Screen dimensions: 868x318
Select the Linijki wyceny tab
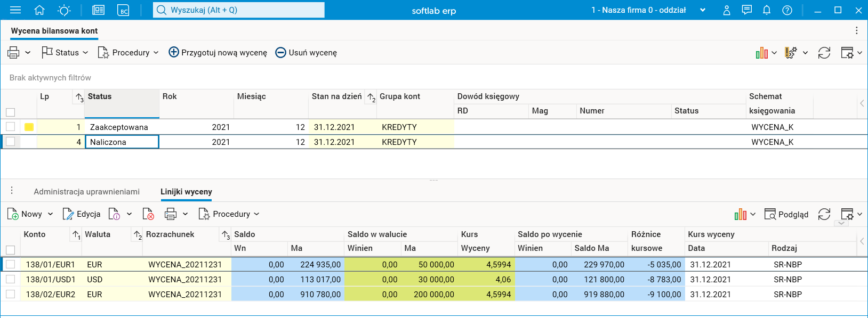(186, 192)
